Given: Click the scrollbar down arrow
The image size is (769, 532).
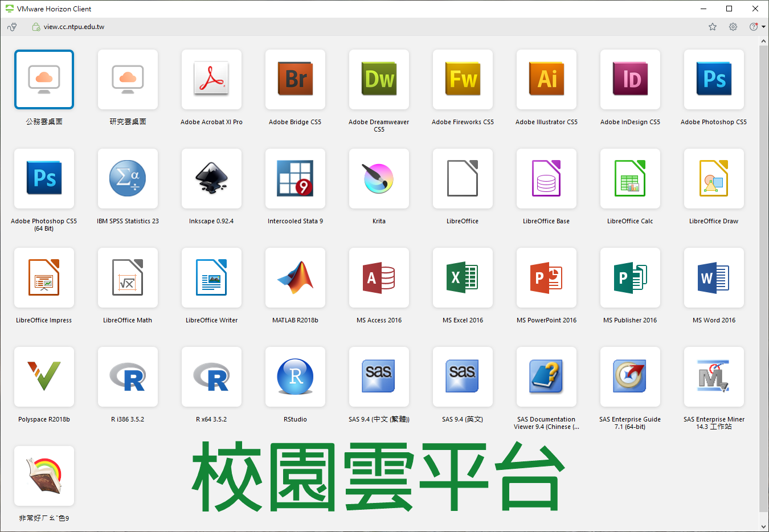Looking at the screenshot, I should click(x=764, y=527).
